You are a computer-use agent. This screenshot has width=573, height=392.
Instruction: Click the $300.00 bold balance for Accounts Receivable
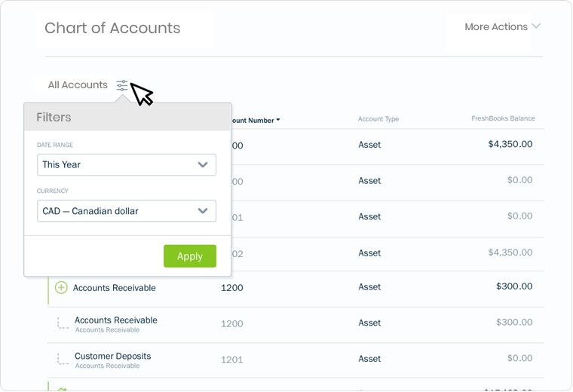[514, 286]
